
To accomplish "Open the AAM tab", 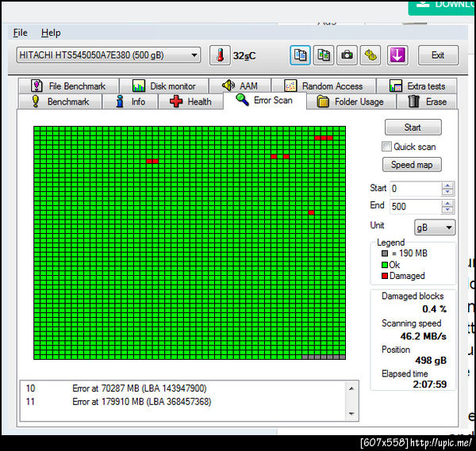I will coord(240,86).
